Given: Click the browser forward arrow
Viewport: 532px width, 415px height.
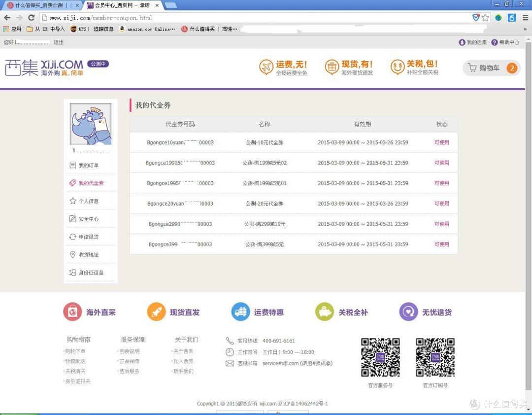Looking at the screenshot, I should pos(19,18).
